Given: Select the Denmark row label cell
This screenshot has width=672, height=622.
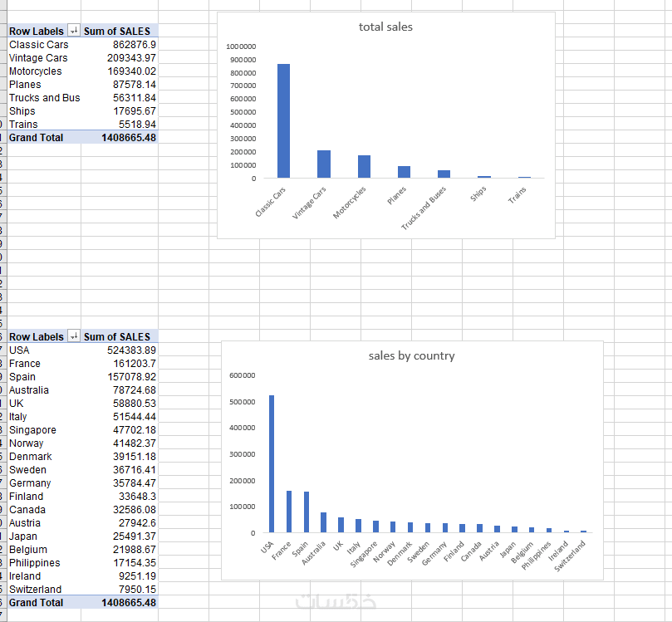Looking at the screenshot, I should pyautogui.click(x=44, y=456).
